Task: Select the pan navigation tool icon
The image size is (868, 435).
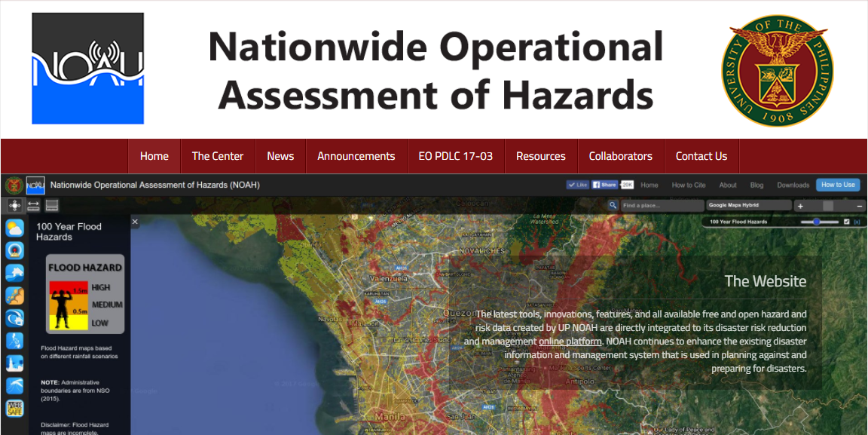Action: point(14,205)
